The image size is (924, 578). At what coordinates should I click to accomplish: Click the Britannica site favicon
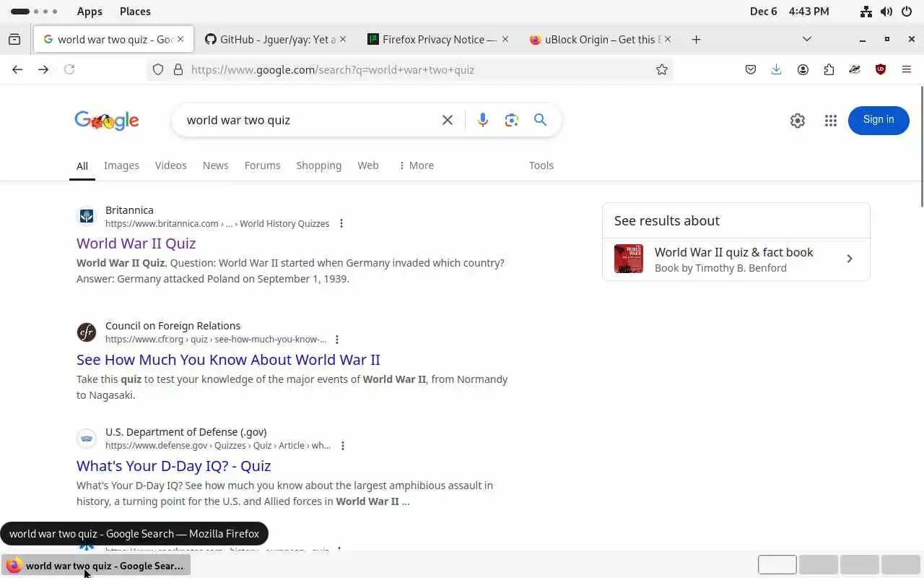pos(87,216)
